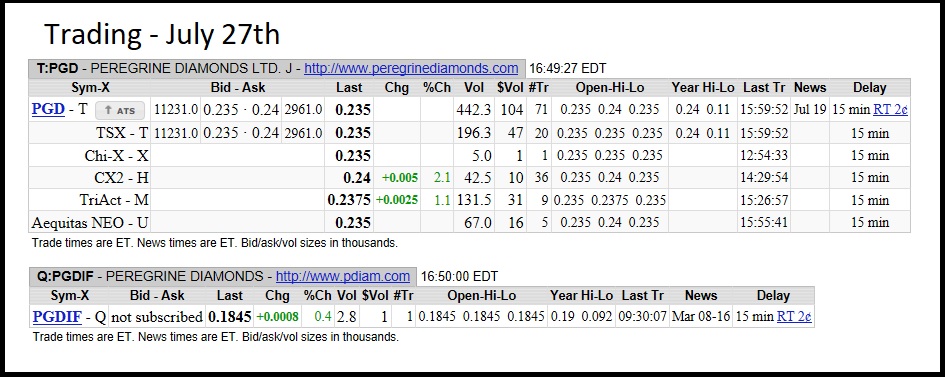
Task: Click trade count 36 in CX2 row
Action: 541,178
